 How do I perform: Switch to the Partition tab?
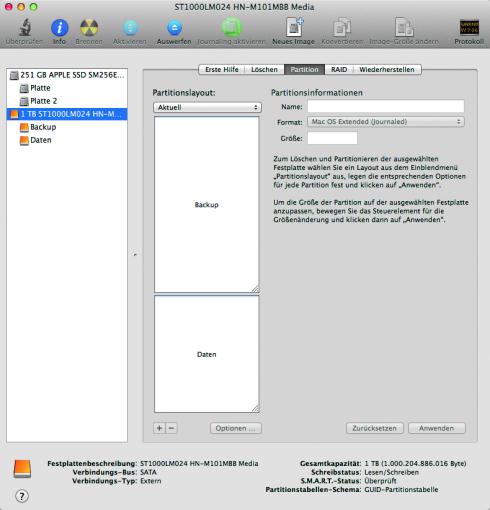coord(304,69)
